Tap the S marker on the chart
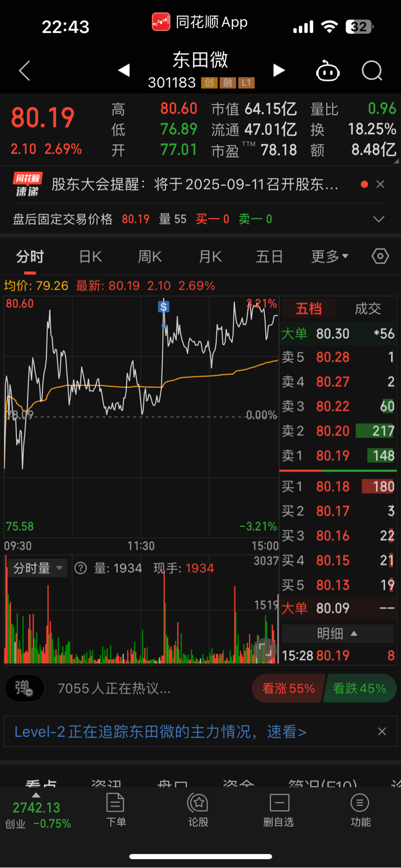The image size is (401, 868). (163, 307)
